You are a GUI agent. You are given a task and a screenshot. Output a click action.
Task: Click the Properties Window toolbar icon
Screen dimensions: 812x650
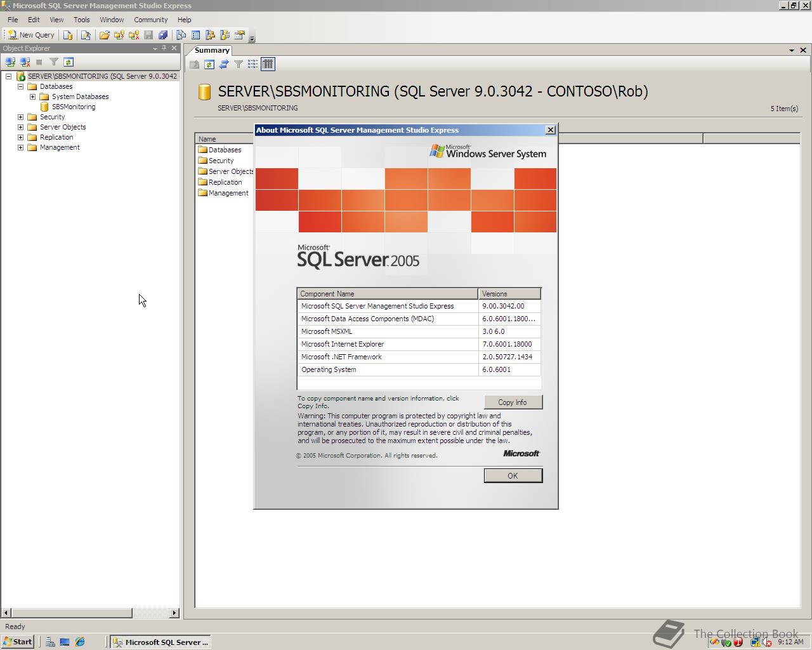(x=240, y=35)
